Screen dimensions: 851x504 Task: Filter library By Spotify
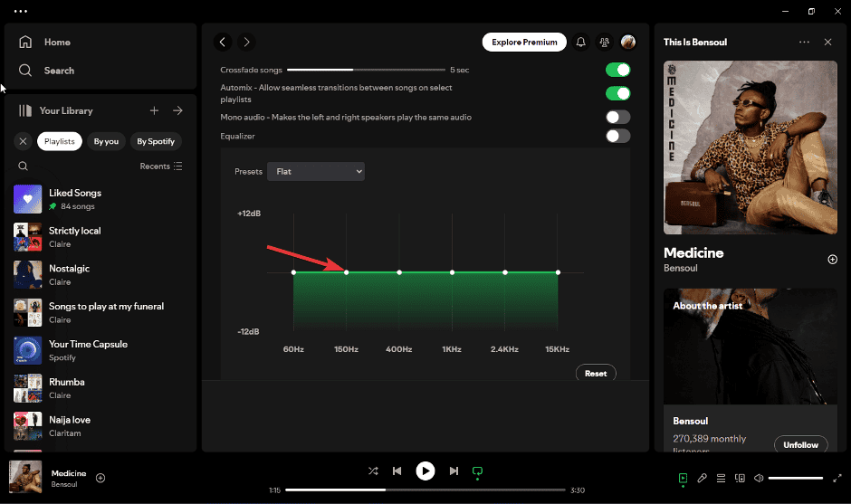pyautogui.click(x=156, y=141)
